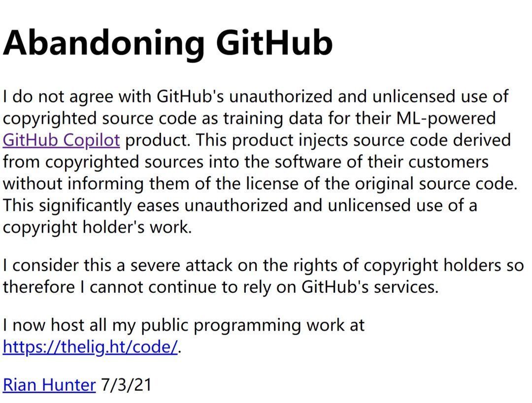The width and height of the screenshot is (532, 403).
Task: Click the phrase 'from copyrighted sources'
Action: coord(103,162)
